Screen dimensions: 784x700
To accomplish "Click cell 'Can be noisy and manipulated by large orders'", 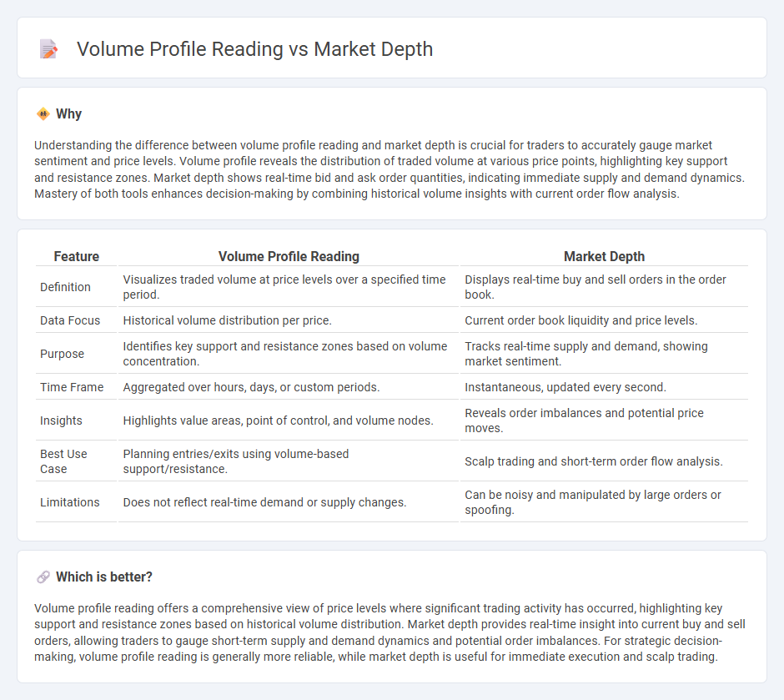I will 604,502.
